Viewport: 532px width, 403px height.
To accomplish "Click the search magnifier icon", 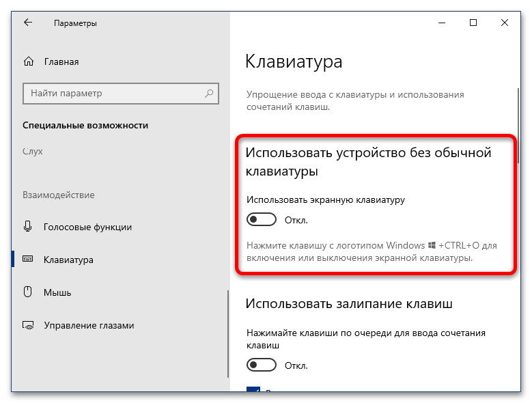I will tap(209, 93).
